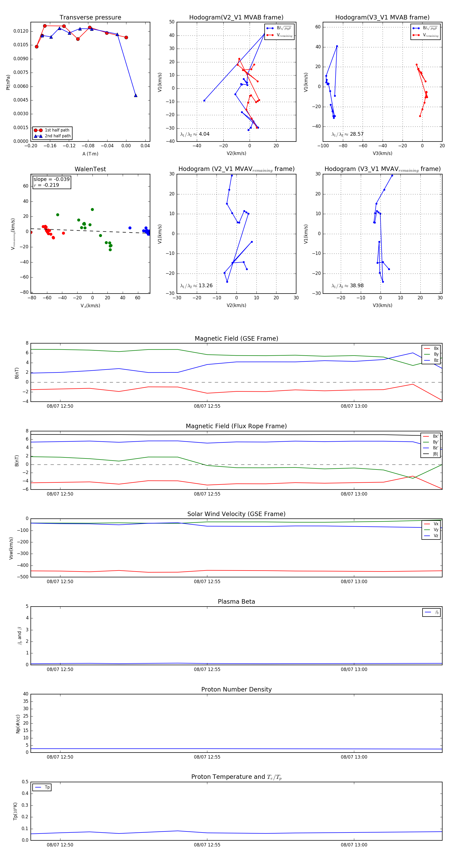The width and height of the screenshot is (473, 868).
Task: Click the V2_V1 MVAV remaining frame hodogram title
Action: pyautogui.click(x=236, y=169)
